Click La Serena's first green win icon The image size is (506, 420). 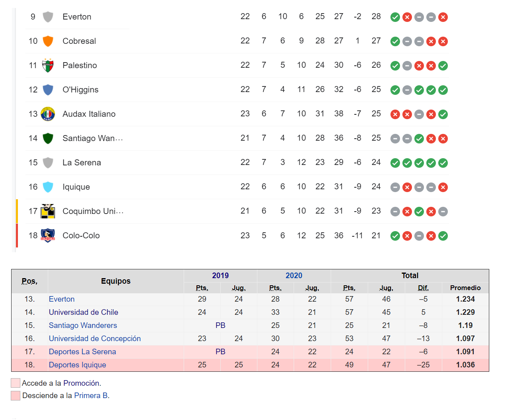[395, 163]
